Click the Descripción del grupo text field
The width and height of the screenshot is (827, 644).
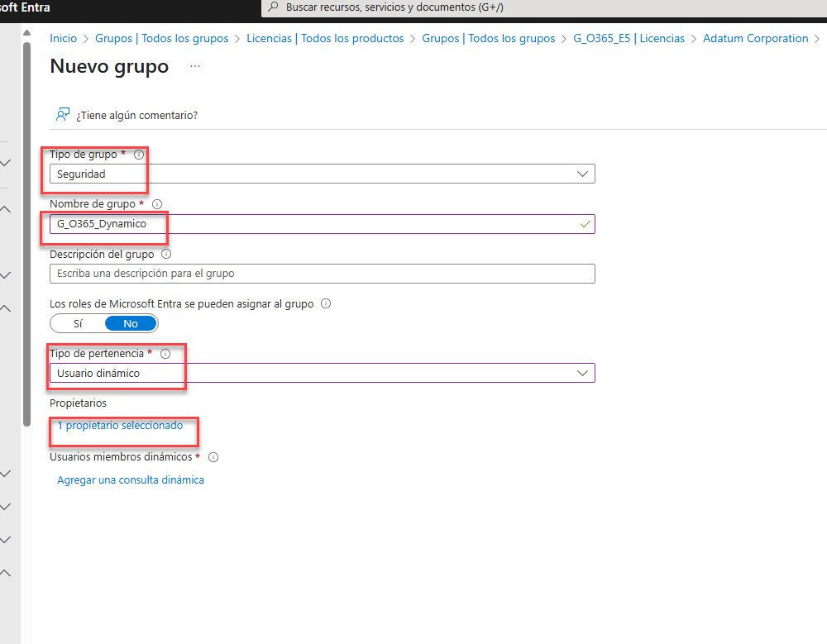point(322,274)
